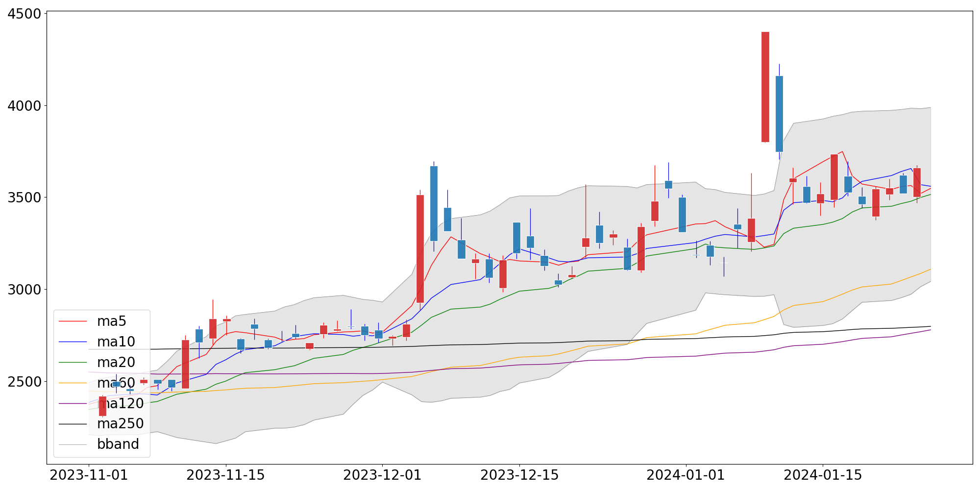Screen dimensions: 980x490
Task: Click the 3500 y-axis label
Action: tap(24, 197)
